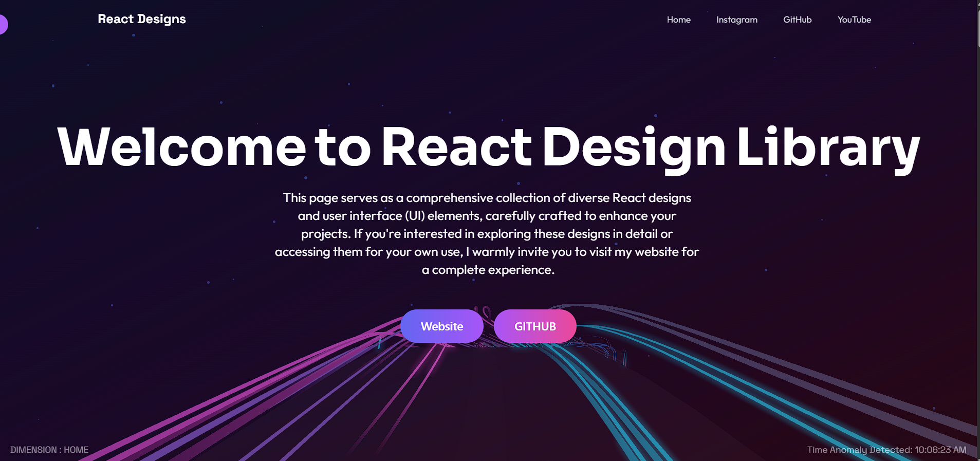Click the 'DIMENSION : HOME' status text

pos(49,450)
